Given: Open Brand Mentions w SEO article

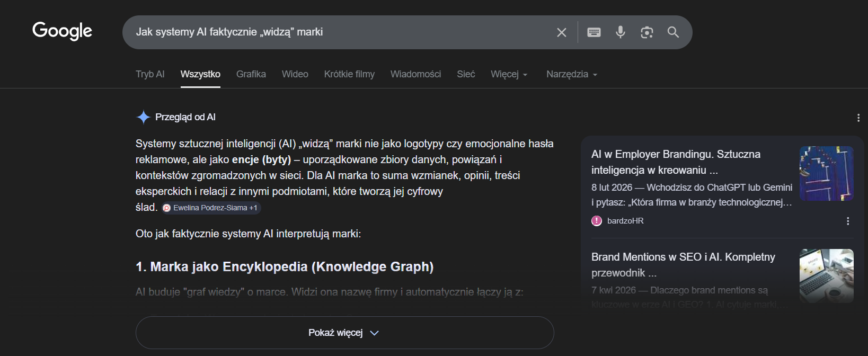Looking at the screenshot, I should 683,265.
